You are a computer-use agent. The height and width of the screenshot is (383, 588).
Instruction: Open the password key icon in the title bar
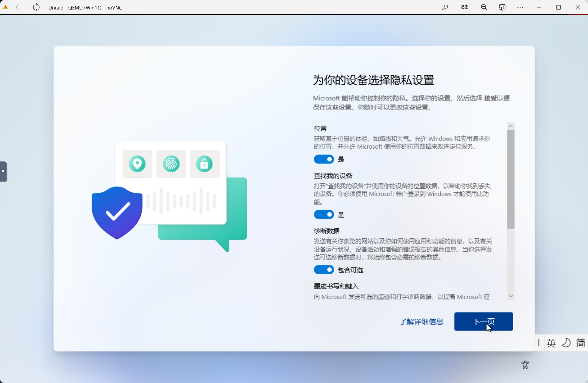[445, 7]
